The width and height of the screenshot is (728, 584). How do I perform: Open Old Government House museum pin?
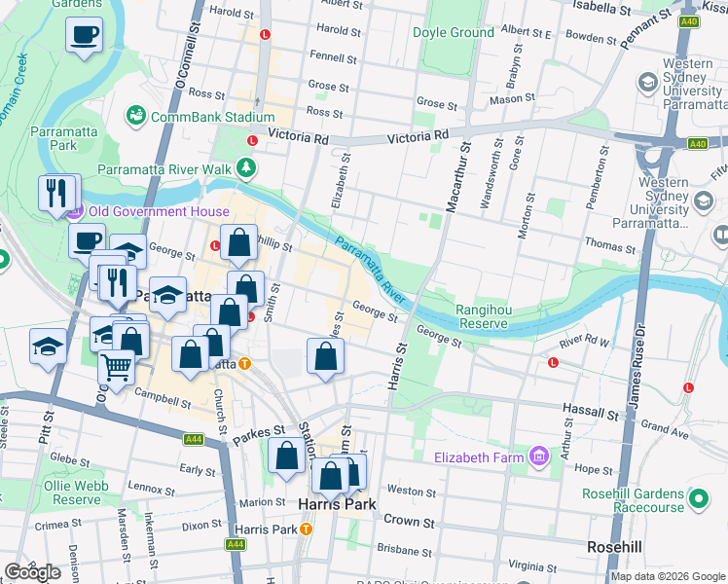(75, 211)
